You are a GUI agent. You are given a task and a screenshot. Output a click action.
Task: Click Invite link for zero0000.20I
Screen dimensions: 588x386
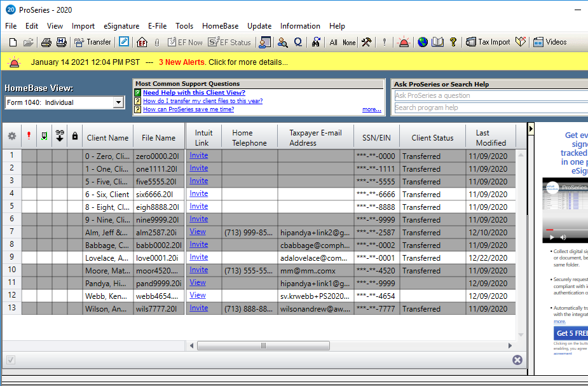point(199,155)
